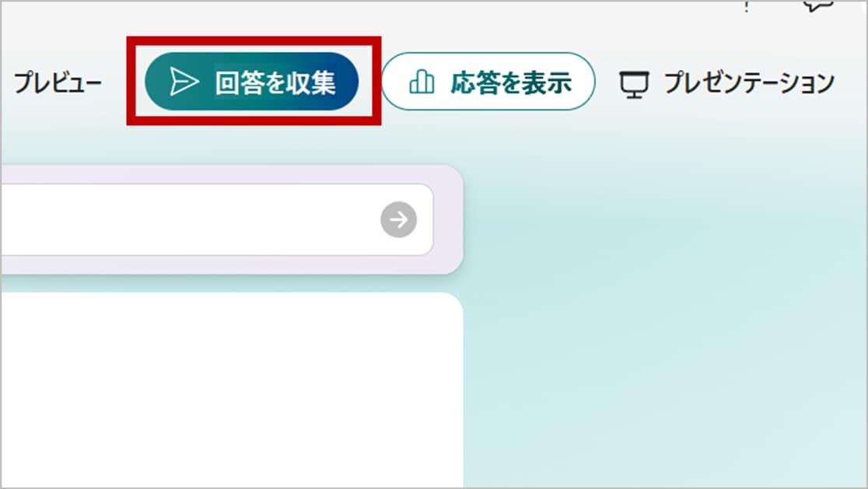The height and width of the screenshot is (489, 868).
Task: Select the プレゼンテーション menu item
Action: (x=726, y=83)
